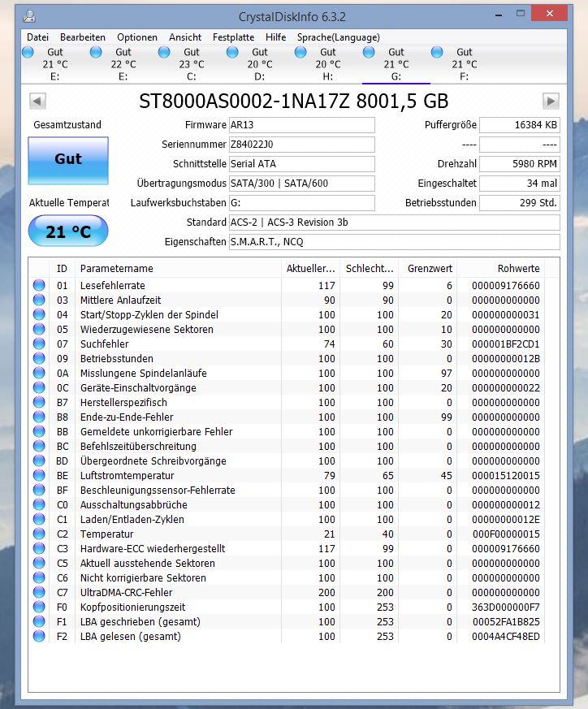The image size is (588, 709).
Task: Click blue orb of the G: drive tab
Action: tap(369, 53)
